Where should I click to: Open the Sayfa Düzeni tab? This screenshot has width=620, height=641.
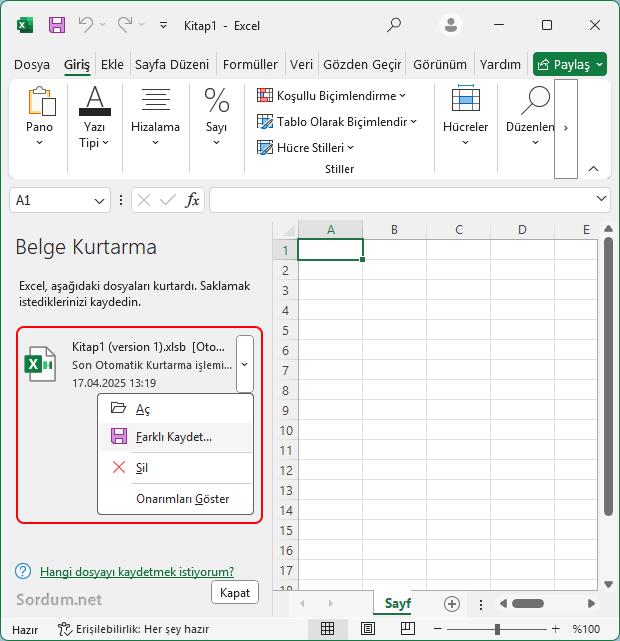pos(172,64)
